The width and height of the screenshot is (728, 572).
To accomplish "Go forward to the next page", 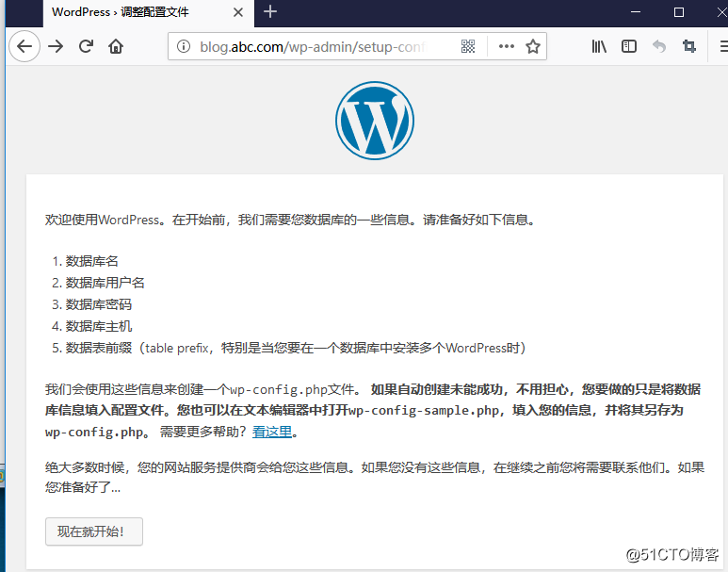I will point(56,46).
